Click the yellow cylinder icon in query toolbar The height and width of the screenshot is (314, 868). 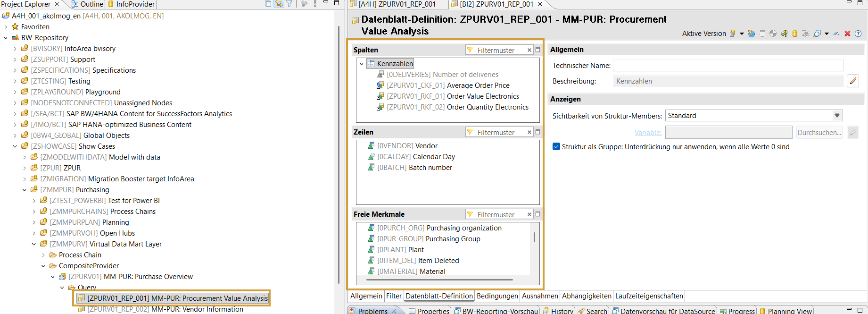click(795, 34)
